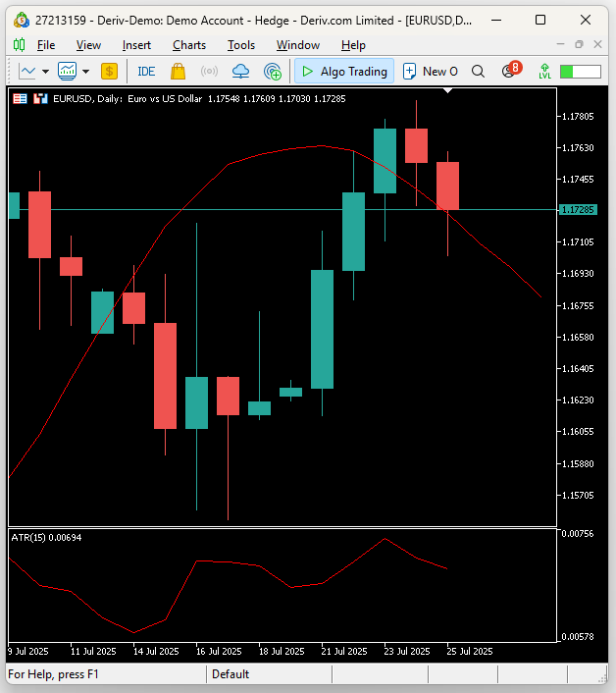616x693 pixels.
Task: Close the inner chart window
Action: pyautogui.click(x=597, y=44)
